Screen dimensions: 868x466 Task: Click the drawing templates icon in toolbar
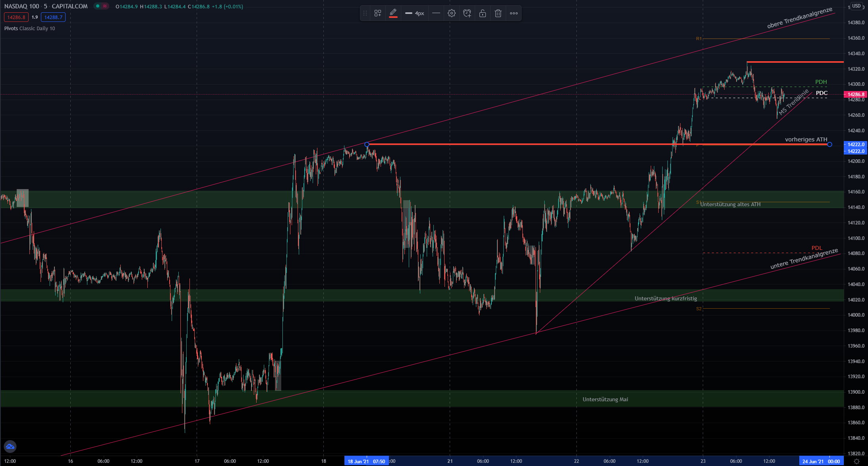click(x=378, y=14)
